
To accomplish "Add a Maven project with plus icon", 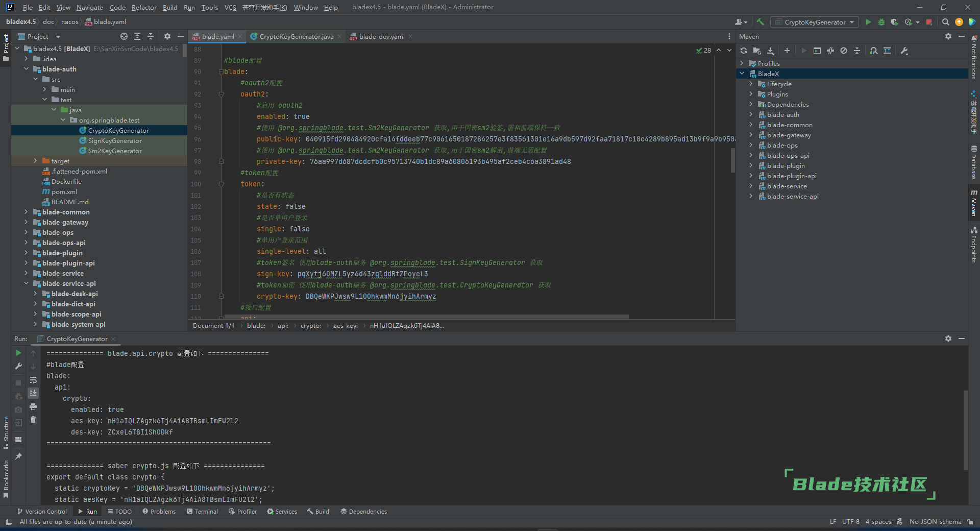I will click(787, 51).
